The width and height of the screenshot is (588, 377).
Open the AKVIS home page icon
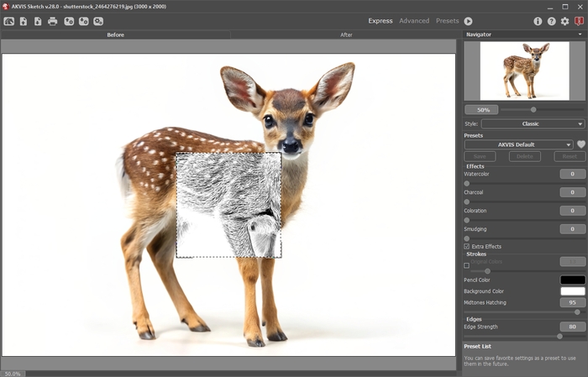(x=9, y=21)
